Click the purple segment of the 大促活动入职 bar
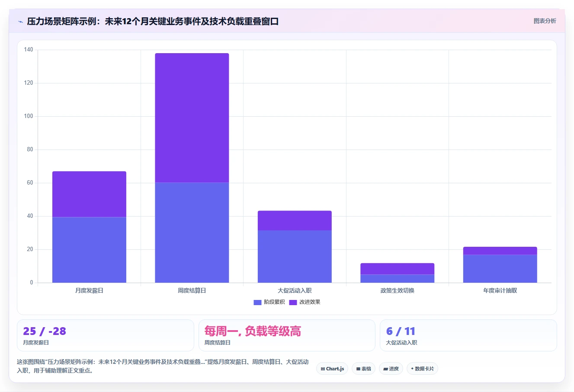This screenshot has height=392, width=574. 295,220
